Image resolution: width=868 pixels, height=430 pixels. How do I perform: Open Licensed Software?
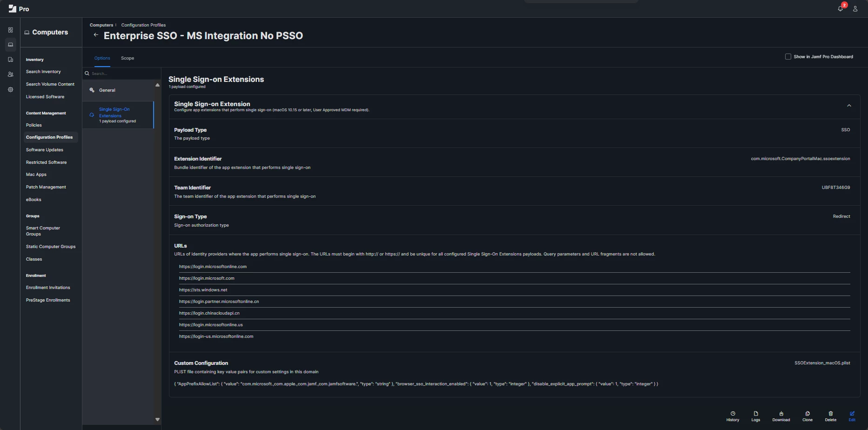45,97
